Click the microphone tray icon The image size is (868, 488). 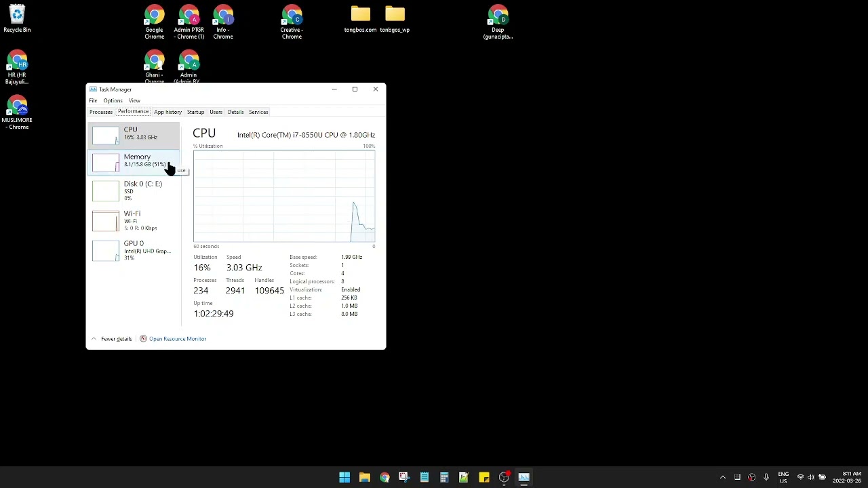(766, 477)
